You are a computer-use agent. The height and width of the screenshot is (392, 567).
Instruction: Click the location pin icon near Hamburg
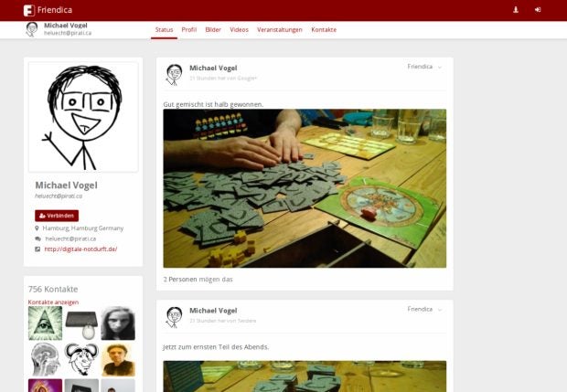coord(37,228)
